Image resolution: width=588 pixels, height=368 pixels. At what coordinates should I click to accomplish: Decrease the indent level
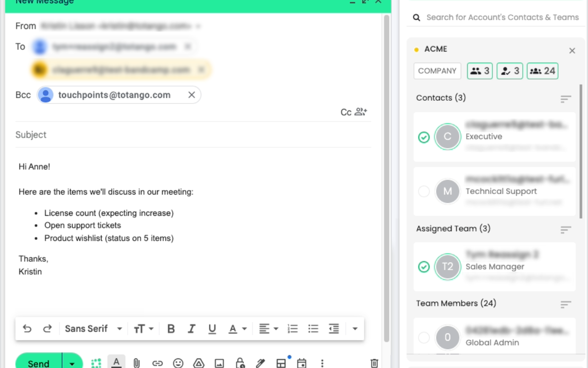pos(334,328)
